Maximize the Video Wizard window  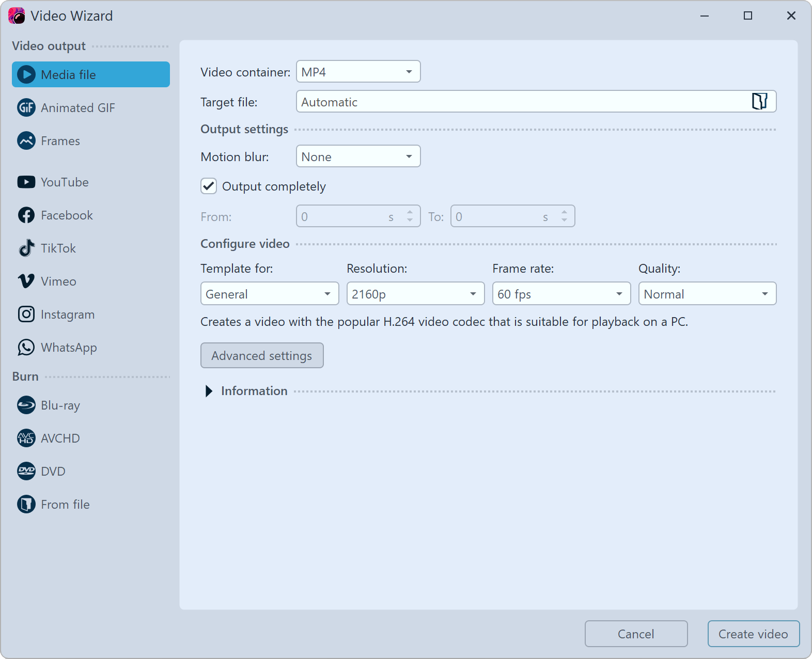coord(748,16)
